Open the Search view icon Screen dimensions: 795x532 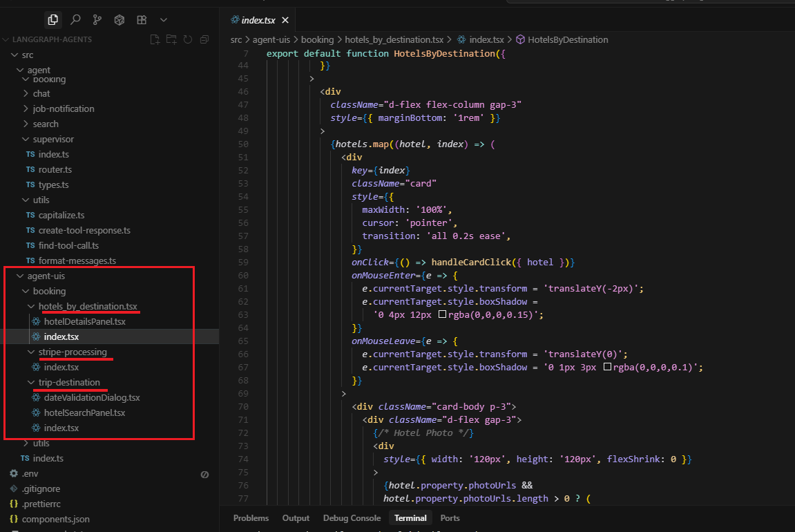(75, 20)
